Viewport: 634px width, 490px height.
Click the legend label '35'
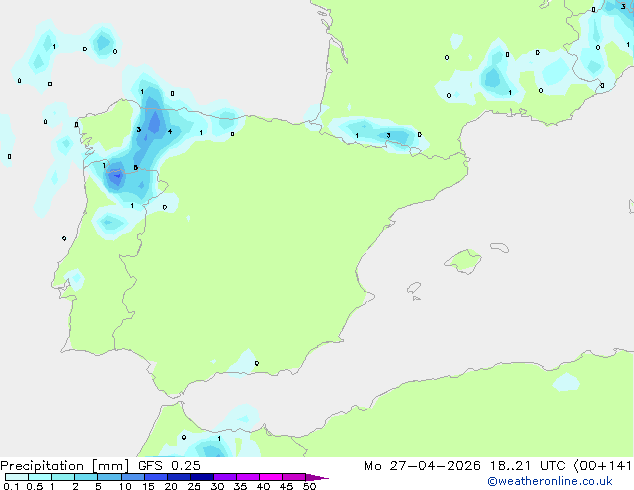pyautogui.click(x=240, y=486)
